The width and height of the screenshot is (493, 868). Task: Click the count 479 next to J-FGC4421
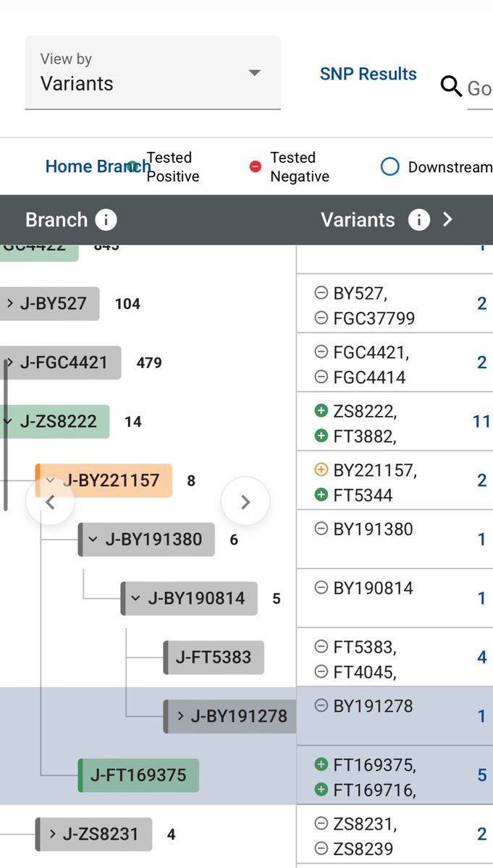(149, 362)
